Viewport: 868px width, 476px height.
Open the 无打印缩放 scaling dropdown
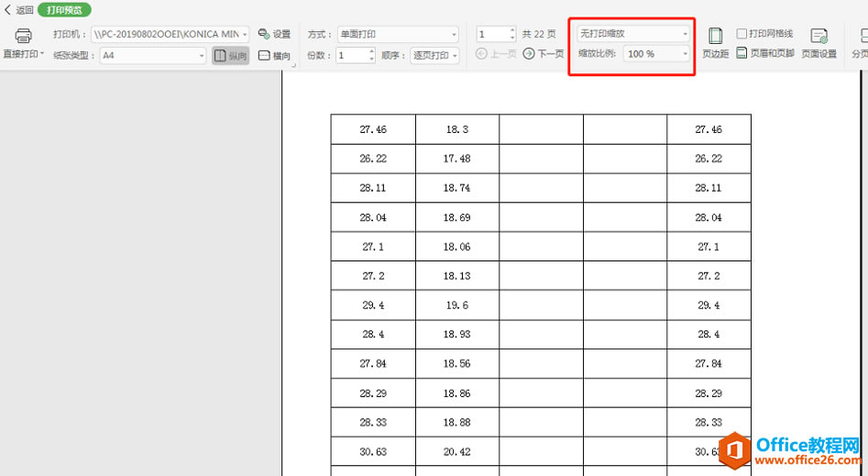[x=634, y=34]
